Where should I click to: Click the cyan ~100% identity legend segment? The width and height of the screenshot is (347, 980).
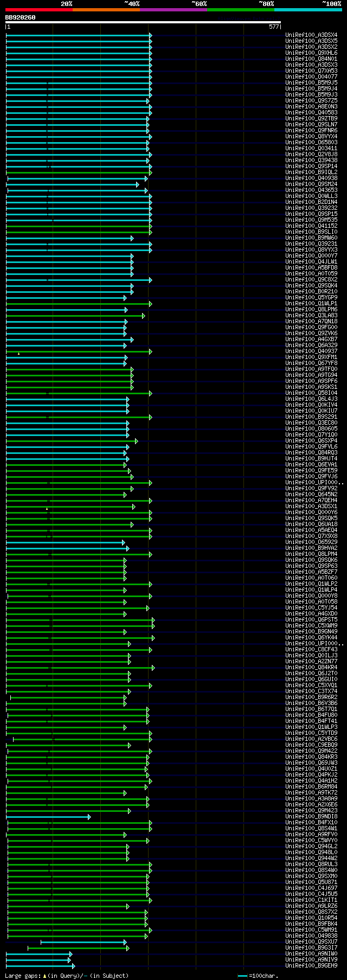[x=308, y=10]
